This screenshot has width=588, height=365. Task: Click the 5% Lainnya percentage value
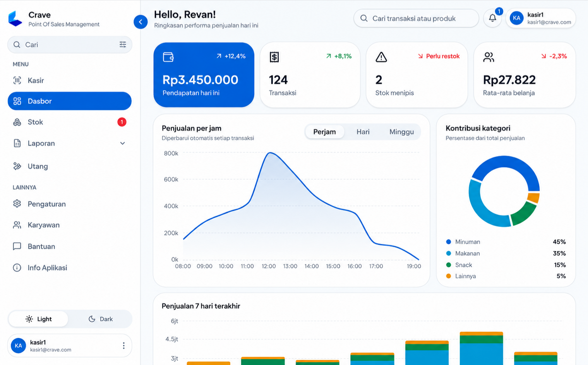tap(561, 276)
